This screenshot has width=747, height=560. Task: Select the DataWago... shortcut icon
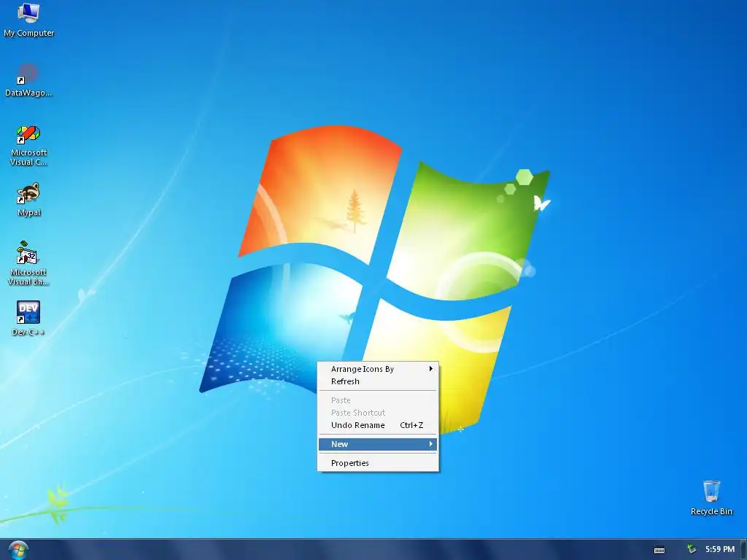pos(28,79)
